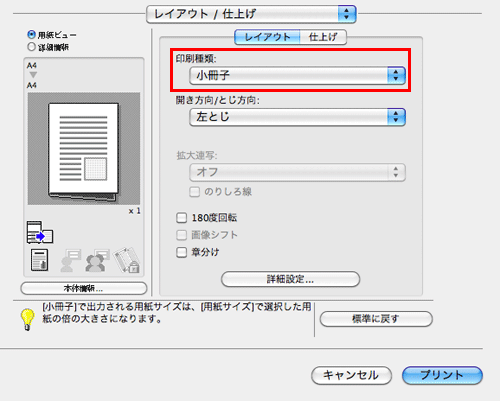The image size is (500, 401).
Task: Click the 標準に戻す button
Action: 376,319
